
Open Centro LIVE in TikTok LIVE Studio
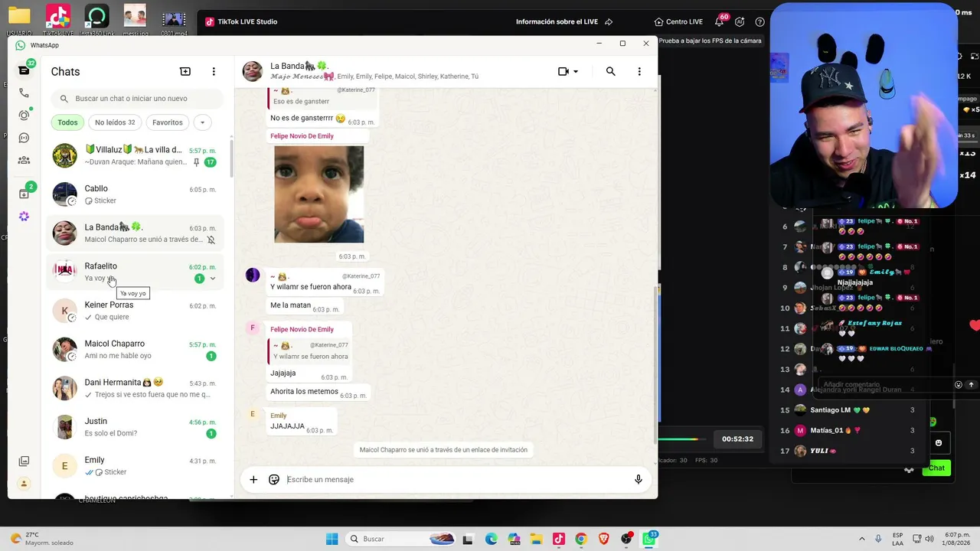tap(679, 21)
